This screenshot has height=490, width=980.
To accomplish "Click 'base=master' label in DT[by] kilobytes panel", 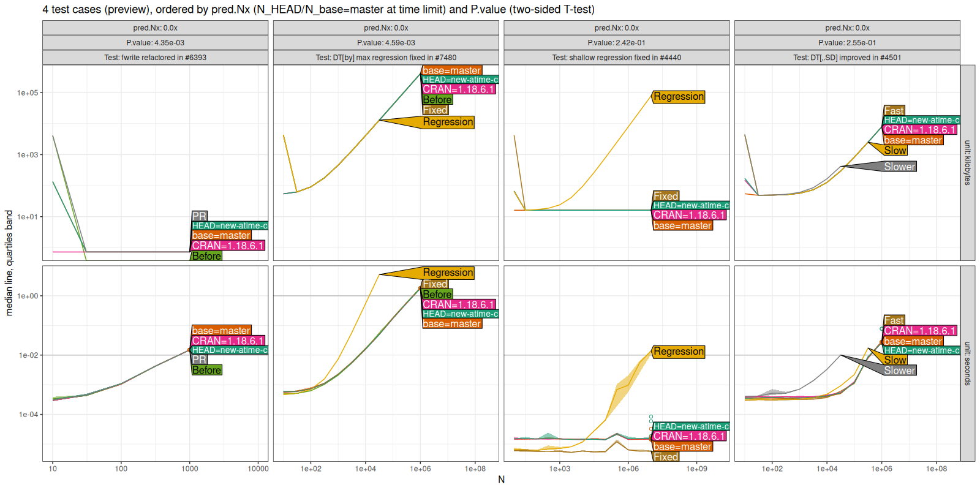I will coord(452,71).
